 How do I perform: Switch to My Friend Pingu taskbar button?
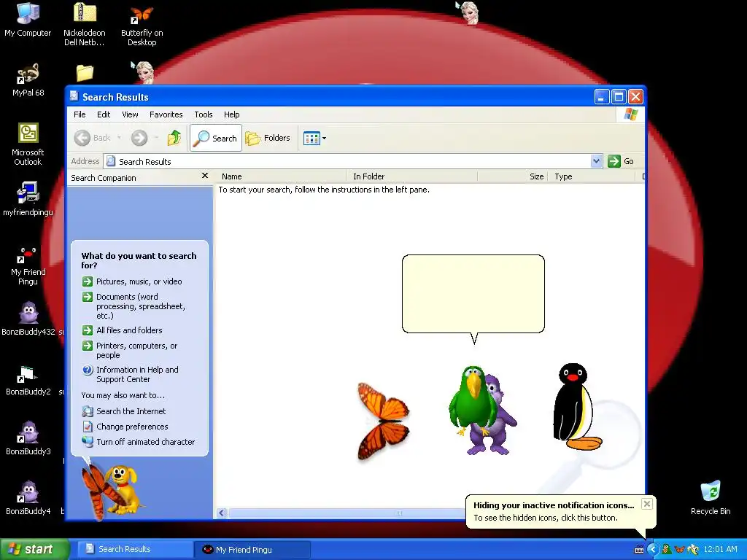(252, 549)
